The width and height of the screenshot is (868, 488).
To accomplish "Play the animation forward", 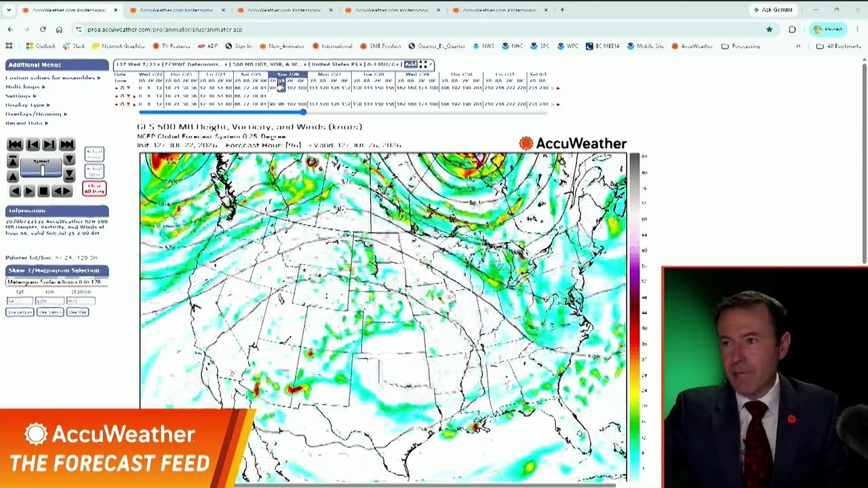I will [28, 191].
